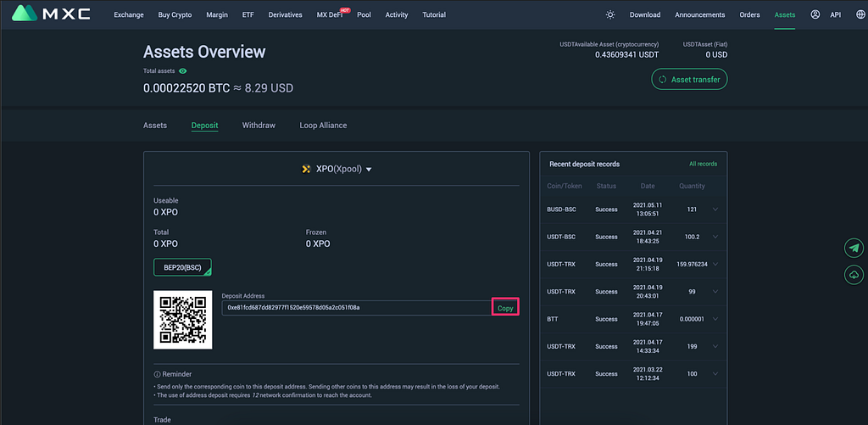868x425 pixels.
Task: Open the Activity menu item
Action: coord(397,15)
